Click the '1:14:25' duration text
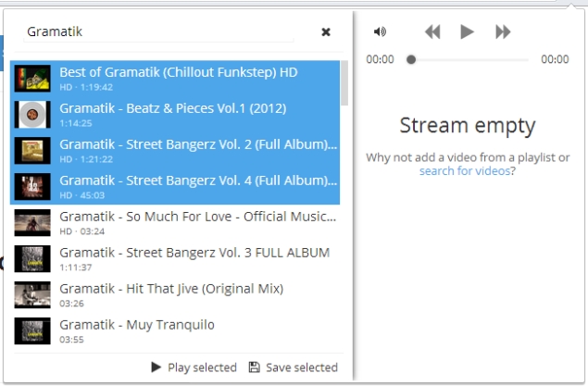The height and width of the screenshot is (386, 588). (76, 123)
